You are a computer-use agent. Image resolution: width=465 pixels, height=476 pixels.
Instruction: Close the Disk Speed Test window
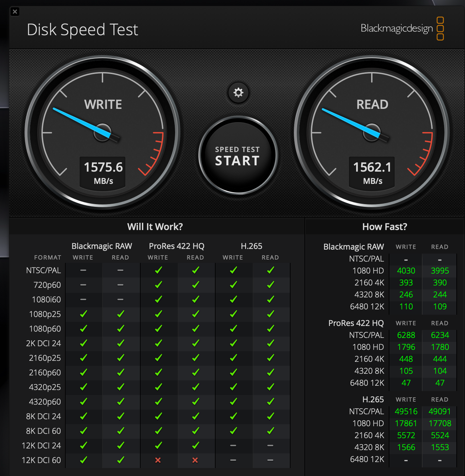click(x=15, y=12)
